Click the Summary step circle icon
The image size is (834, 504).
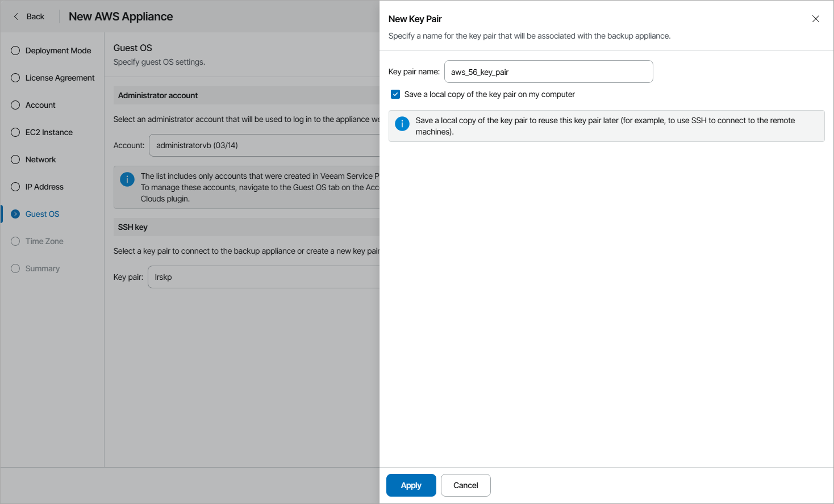[x=15, y=268]
